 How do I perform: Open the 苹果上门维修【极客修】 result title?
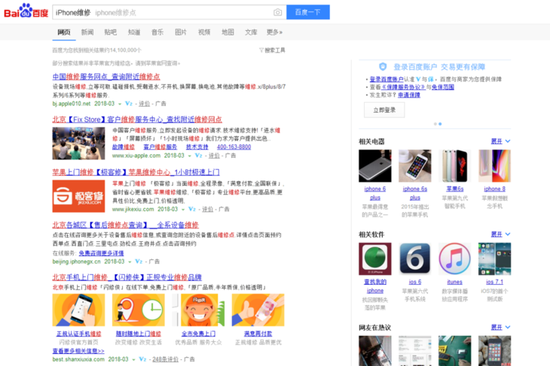point(136,172)
